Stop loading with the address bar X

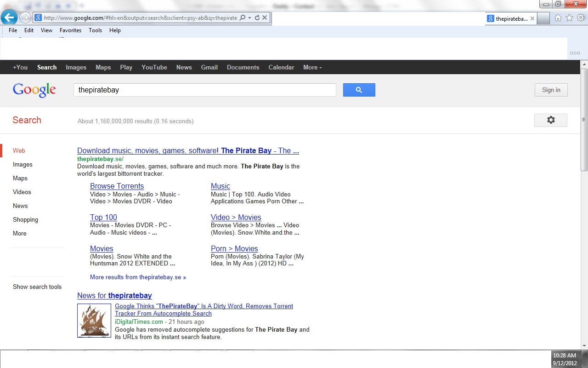click(265, 18)
